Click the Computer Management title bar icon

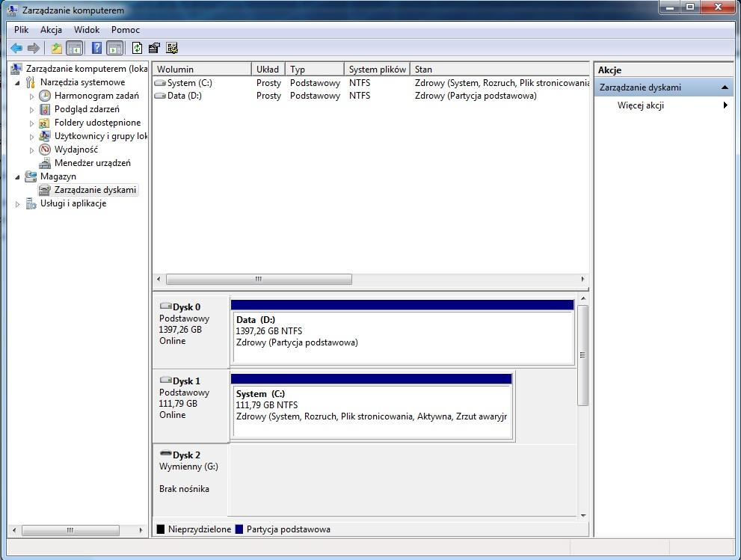pyautogui.click(x=12, y=10)
